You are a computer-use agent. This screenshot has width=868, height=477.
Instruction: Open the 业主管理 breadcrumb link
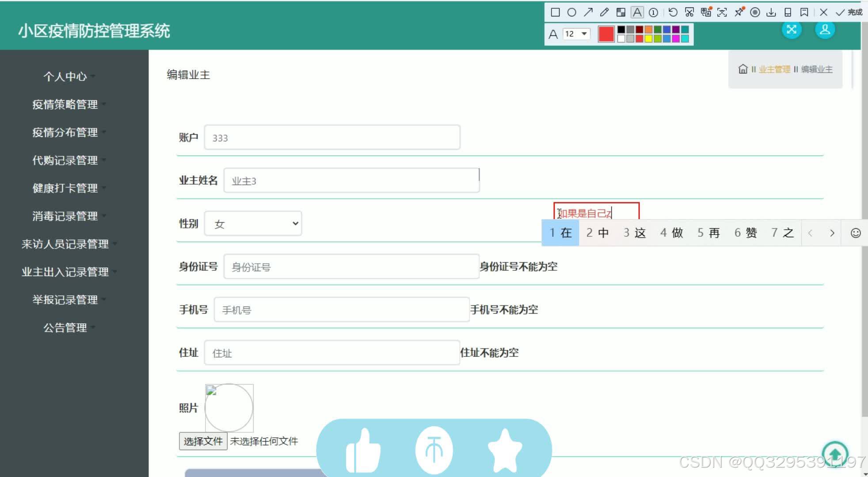click(774, 69)
